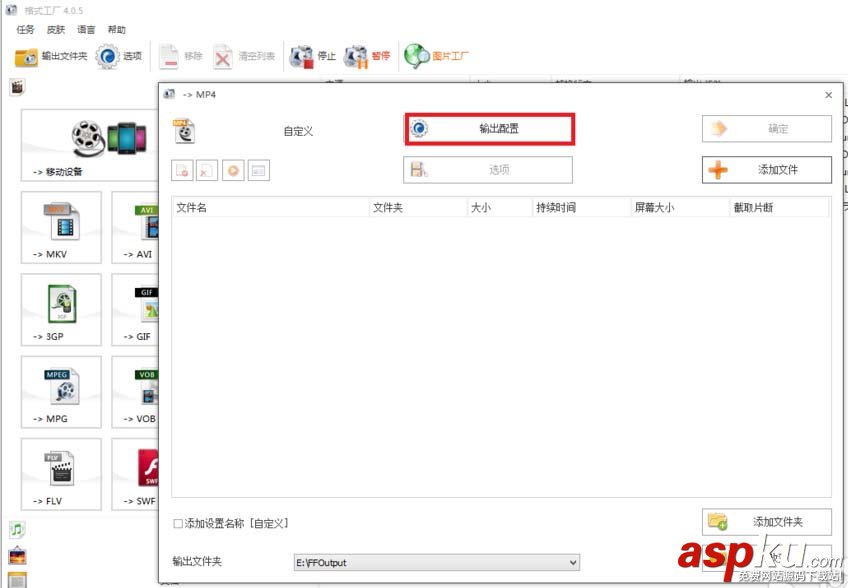848x588 pixels.
Task: Click the 文件名 column header
Action: [x=270, y=208]
